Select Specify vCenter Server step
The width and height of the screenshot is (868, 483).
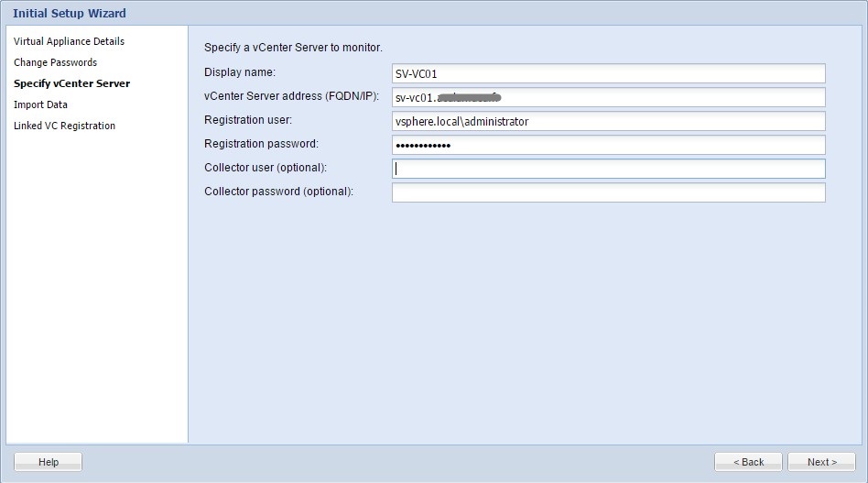[x=72, y=83]
